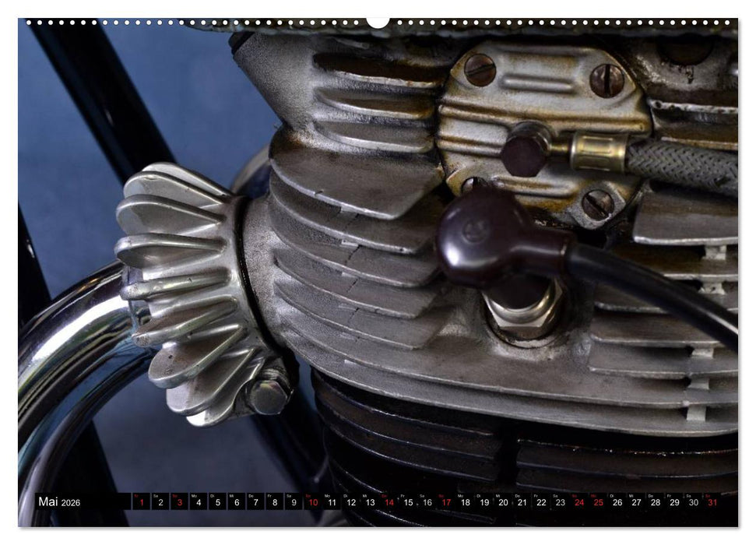Pick day 27 in the calendar
The width and height of the screenshot is (756, 545).
[637, 502]
